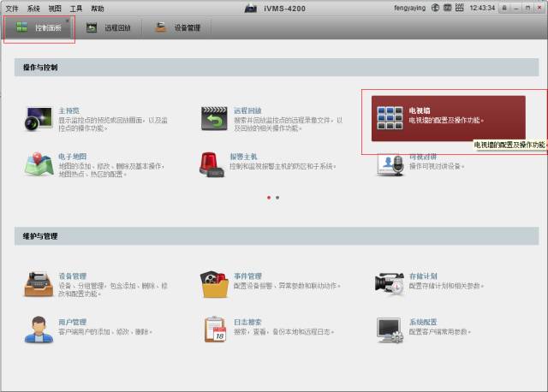Open 远程回放 (Remote Playback) module icon
The image size is (548, 392).
point(215,118)
